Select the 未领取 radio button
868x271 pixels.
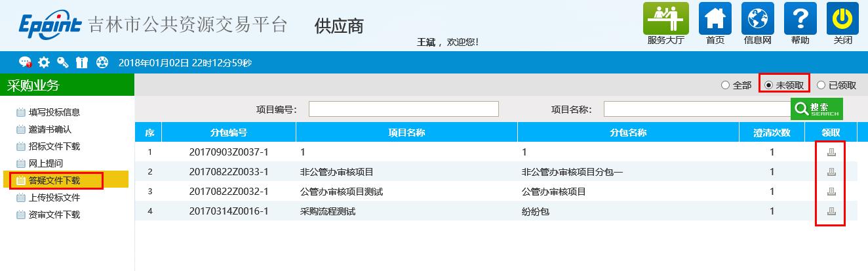[x=768, y=85]
